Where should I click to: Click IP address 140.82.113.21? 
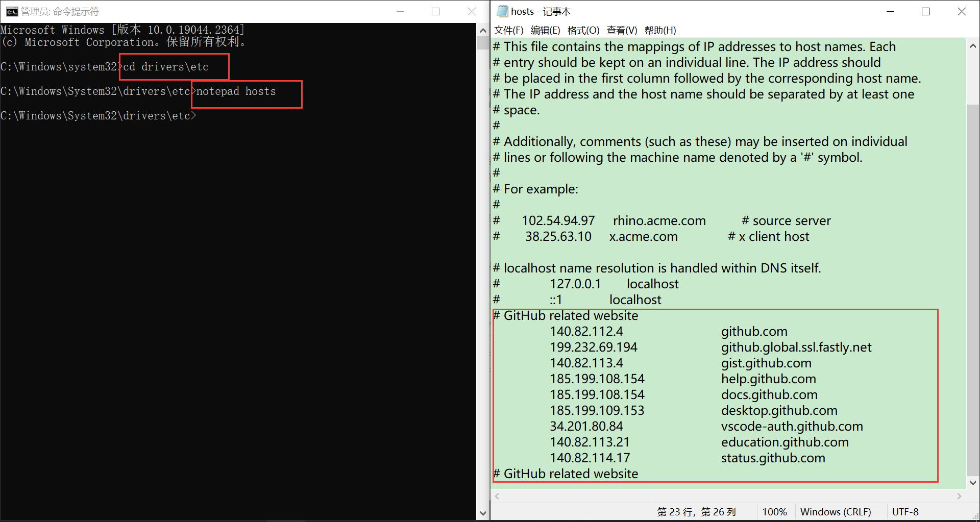coord(590,442)
